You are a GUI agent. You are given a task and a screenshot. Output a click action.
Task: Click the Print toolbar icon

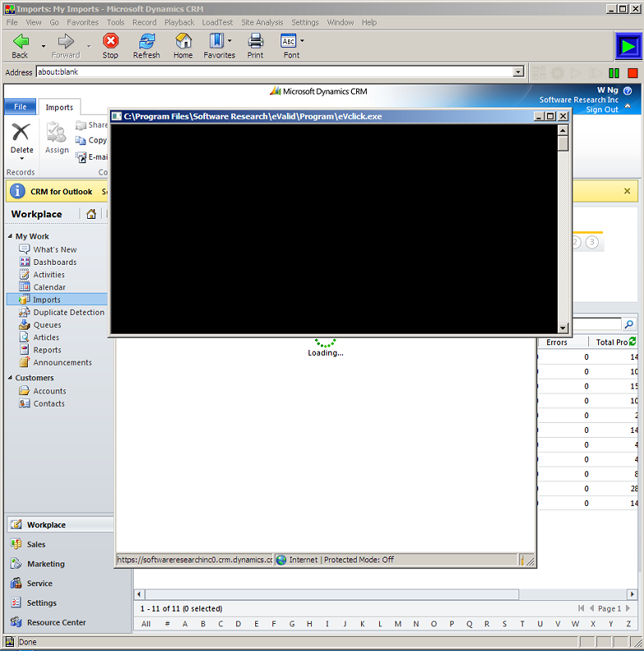255,41
